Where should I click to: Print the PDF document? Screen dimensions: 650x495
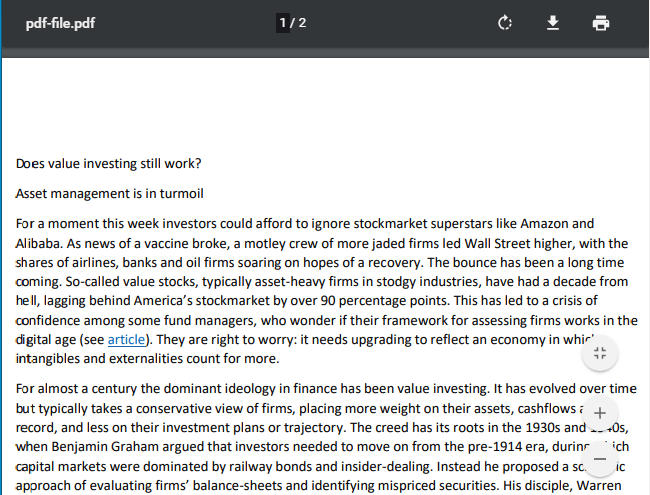[x=601, y=23]
